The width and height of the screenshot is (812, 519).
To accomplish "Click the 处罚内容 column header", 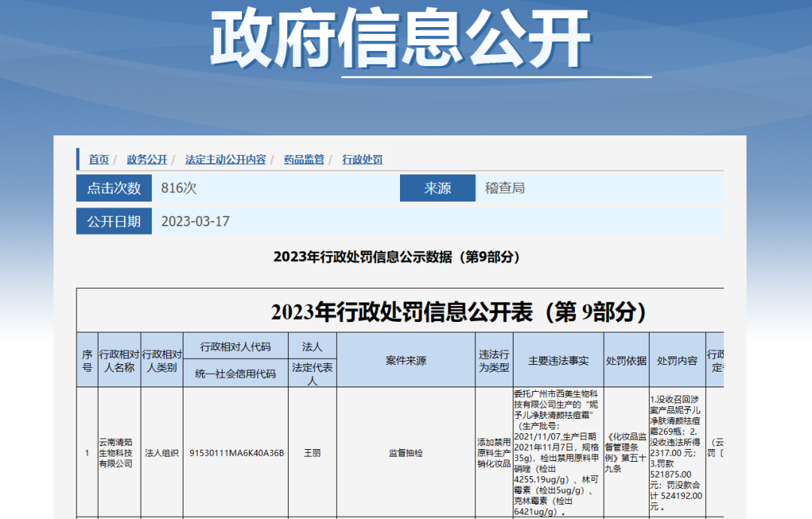I will tap(677, 361).
